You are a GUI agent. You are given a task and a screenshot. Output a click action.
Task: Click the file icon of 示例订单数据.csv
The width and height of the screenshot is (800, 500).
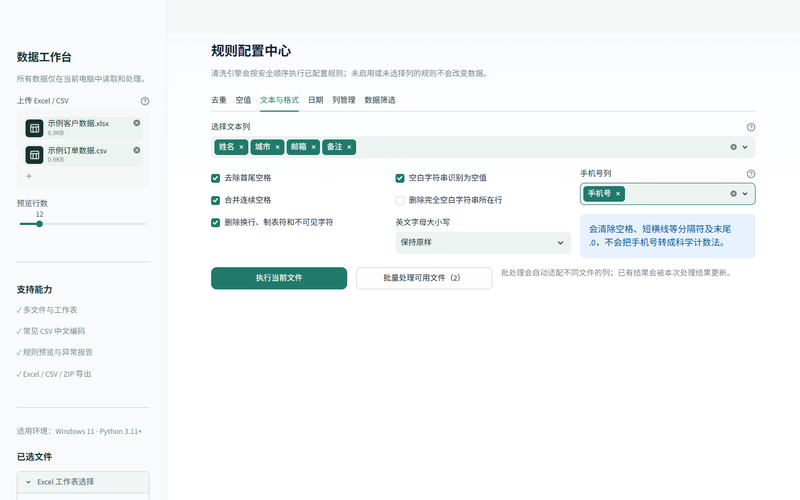coord(34,155)
